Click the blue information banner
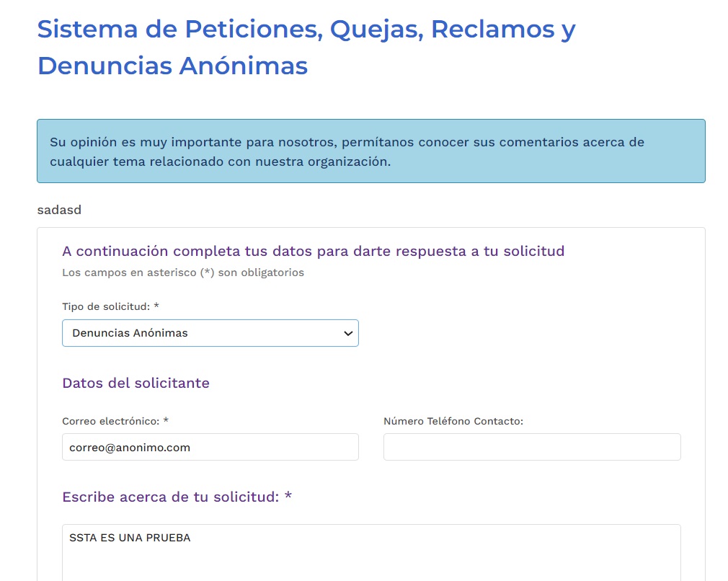The height and width of the screenshot is (581, 728). (371, 150)
